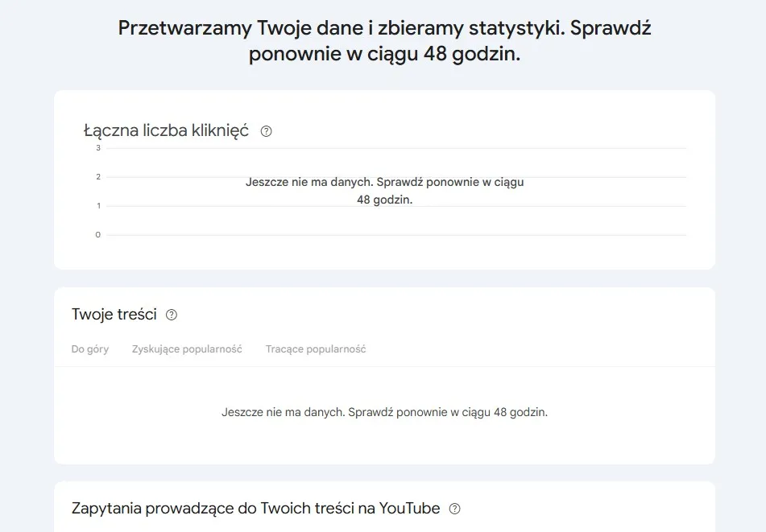This screenshot has height=532, width=766.
Task: Click the 48 godzin. line inside chart
Action: (384, 200)
